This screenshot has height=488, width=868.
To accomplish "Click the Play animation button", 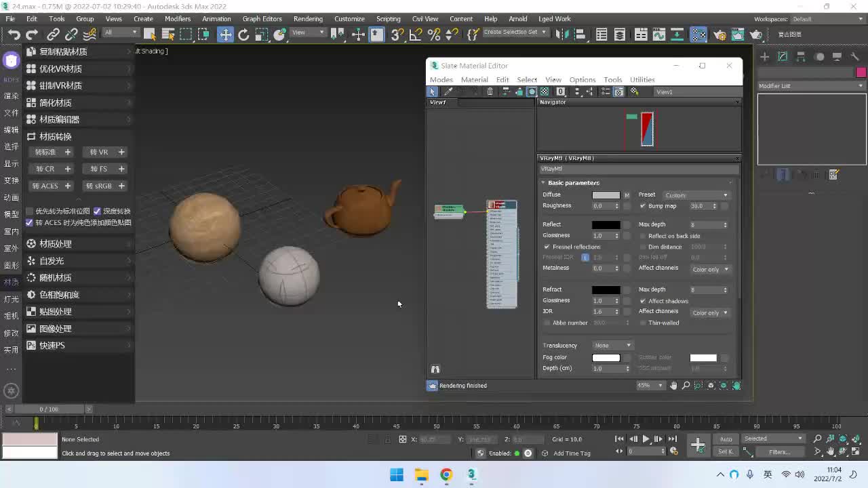I will tap(646, 439).
